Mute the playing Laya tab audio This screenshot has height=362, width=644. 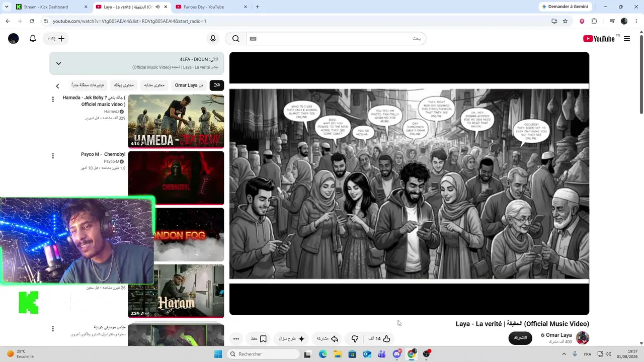pos(157,7)
